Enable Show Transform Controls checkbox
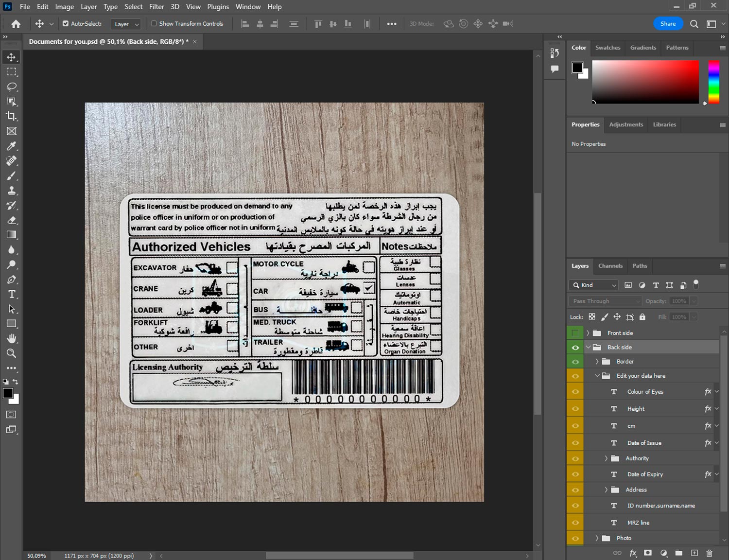Viewport: 729px width, 560px height. click(154, 23)
